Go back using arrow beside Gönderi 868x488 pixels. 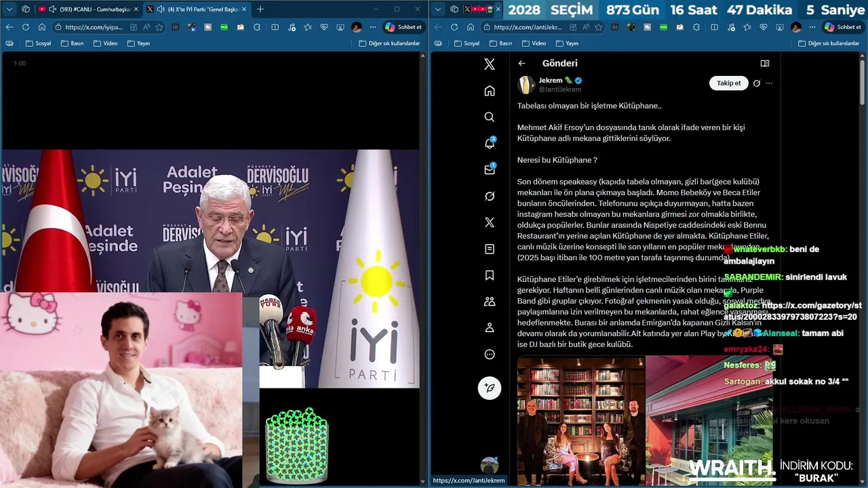point(521,63)
